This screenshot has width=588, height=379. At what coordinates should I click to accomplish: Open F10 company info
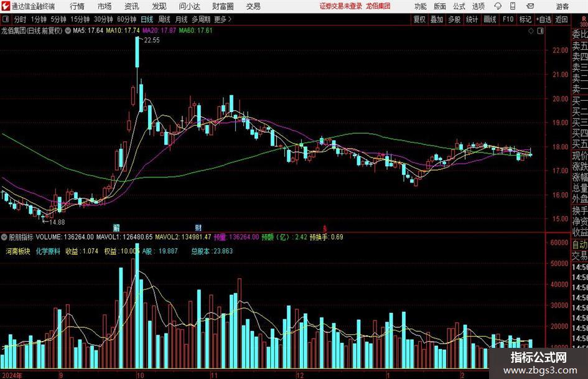[x=508, y=19]
